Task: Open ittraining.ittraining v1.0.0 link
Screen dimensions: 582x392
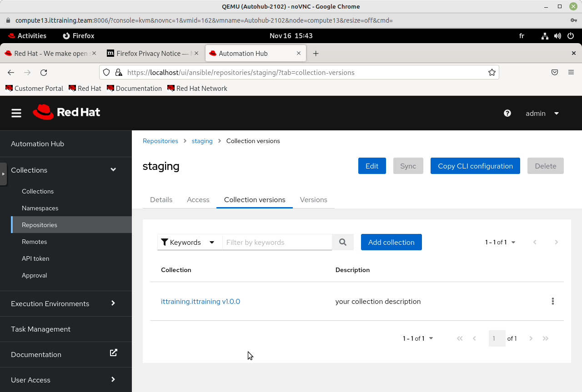Action: pyautogui.click(x=201, y=301)
